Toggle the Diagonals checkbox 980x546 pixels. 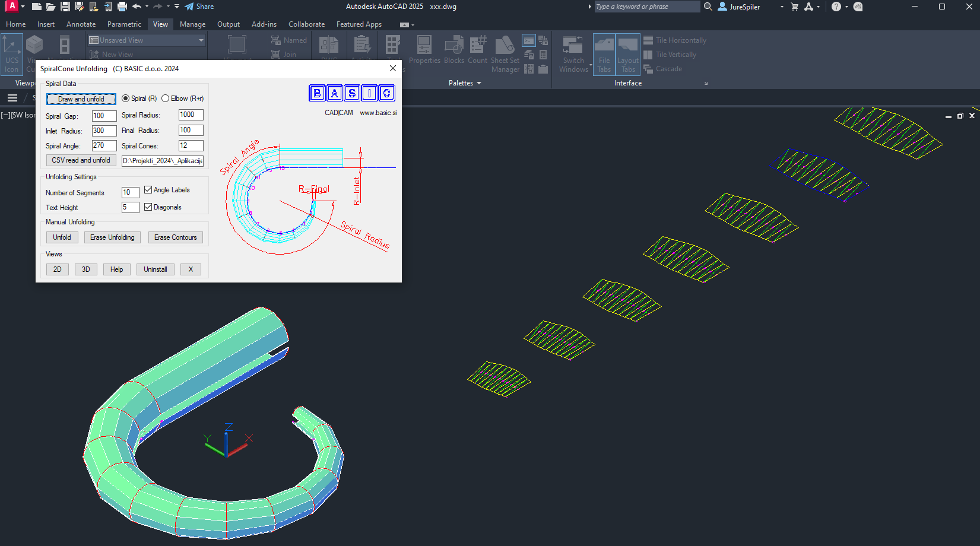coord(148,207)
